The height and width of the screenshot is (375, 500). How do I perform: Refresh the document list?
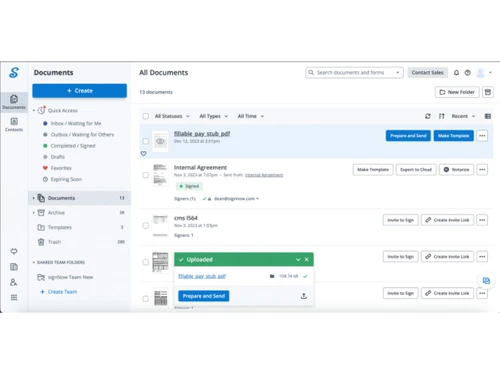click(x=428, y=116)
